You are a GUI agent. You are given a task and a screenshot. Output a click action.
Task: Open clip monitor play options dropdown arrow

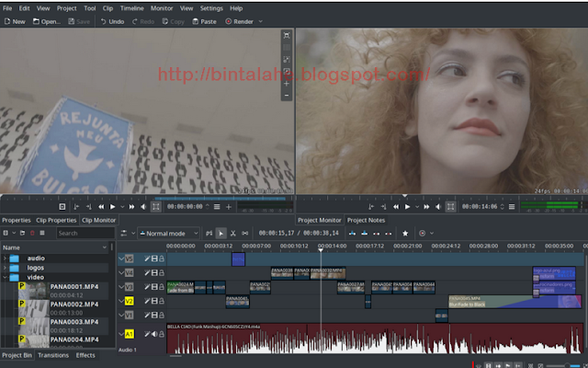click(x=122, y=206)
